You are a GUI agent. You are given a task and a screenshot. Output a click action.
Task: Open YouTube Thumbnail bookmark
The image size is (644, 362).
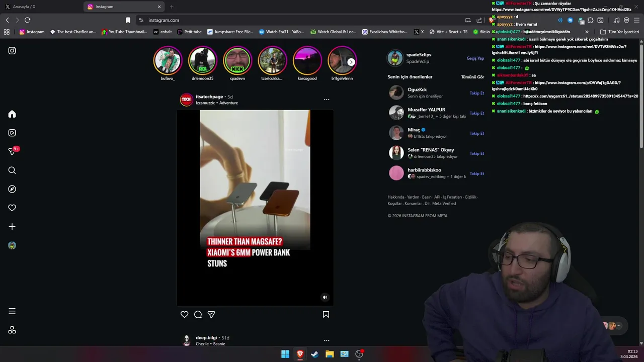pos(124,32)
